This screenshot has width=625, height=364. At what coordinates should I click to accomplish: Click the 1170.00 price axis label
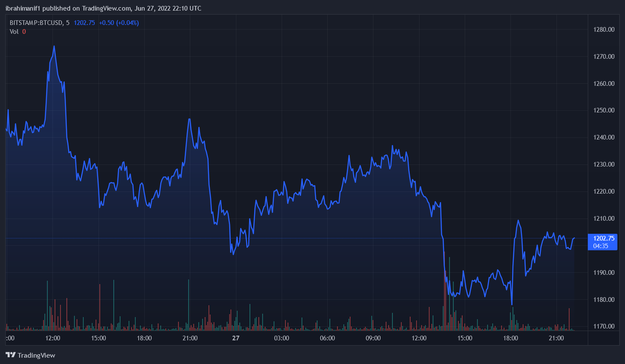click(604, 326)
